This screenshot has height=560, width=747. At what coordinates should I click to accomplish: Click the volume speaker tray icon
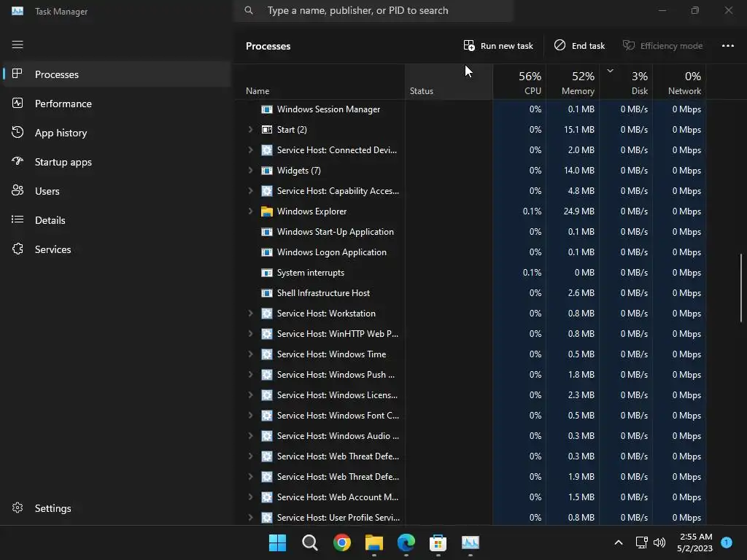659,542
